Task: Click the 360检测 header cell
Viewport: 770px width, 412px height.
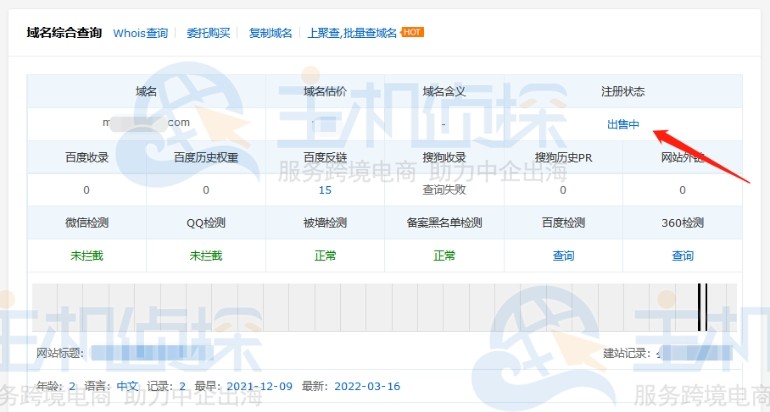Action: 683,222
